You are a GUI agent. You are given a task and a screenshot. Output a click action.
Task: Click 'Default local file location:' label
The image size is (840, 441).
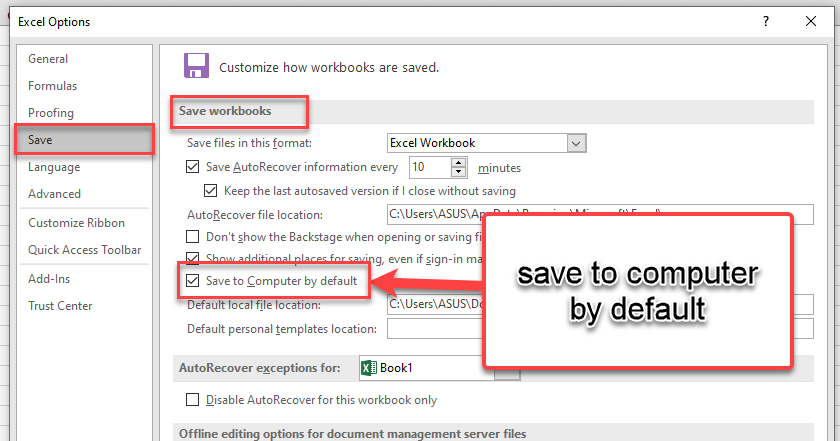pyautogui.click(x=254, y=305)
